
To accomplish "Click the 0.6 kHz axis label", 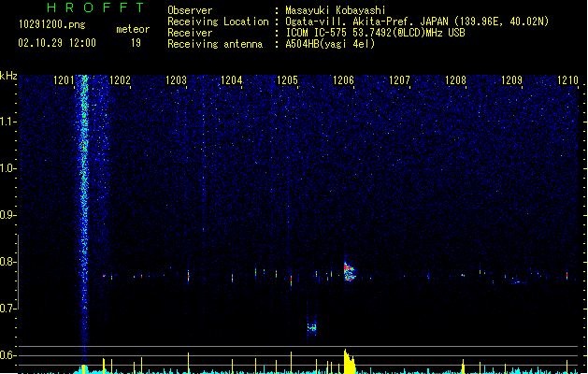I will (x=8, y=355).
